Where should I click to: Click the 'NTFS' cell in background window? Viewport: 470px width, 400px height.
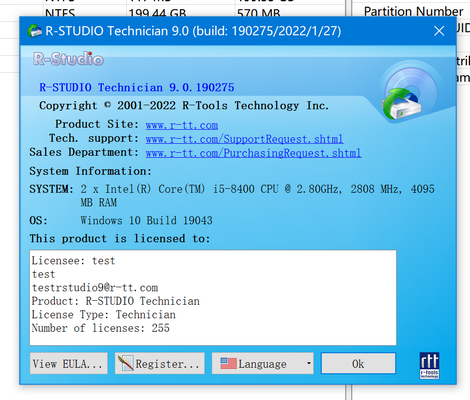click(60, 13)
